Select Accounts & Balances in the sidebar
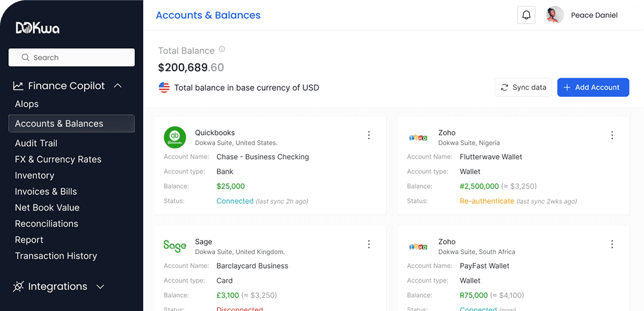Image resolution: width=644 pixels, height=311 pixels. tap(71, 123)
